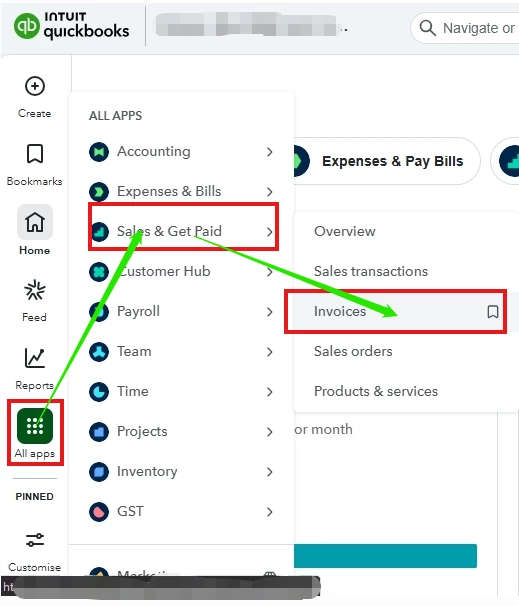
Task: Click the Customer Hub app icon
Action: 99,272
